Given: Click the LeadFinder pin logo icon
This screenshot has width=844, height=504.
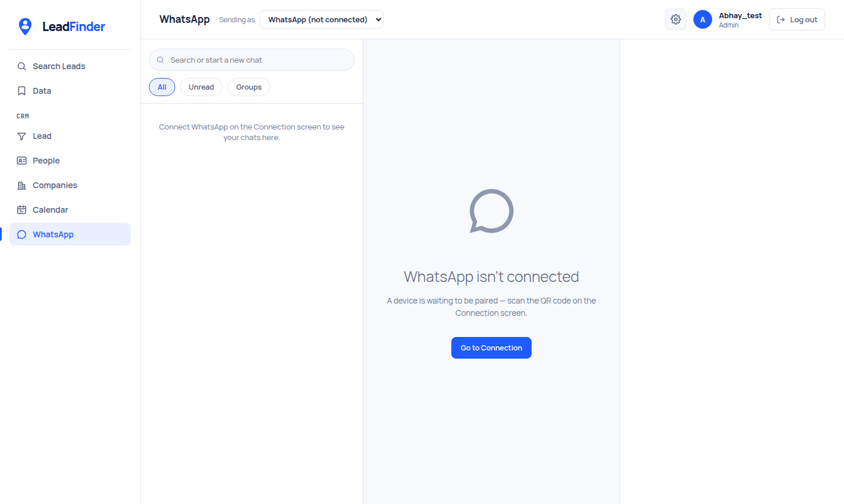Looking at the screenshot, I should (25, 26).
